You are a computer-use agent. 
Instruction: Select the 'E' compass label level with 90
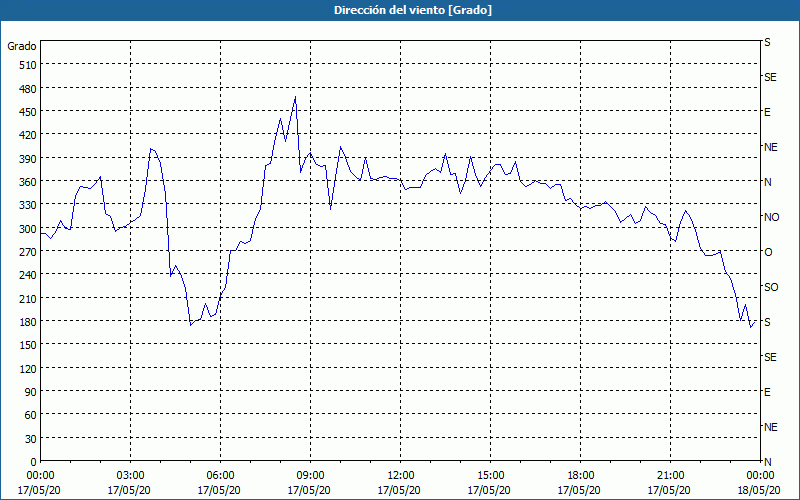(767, 392)
